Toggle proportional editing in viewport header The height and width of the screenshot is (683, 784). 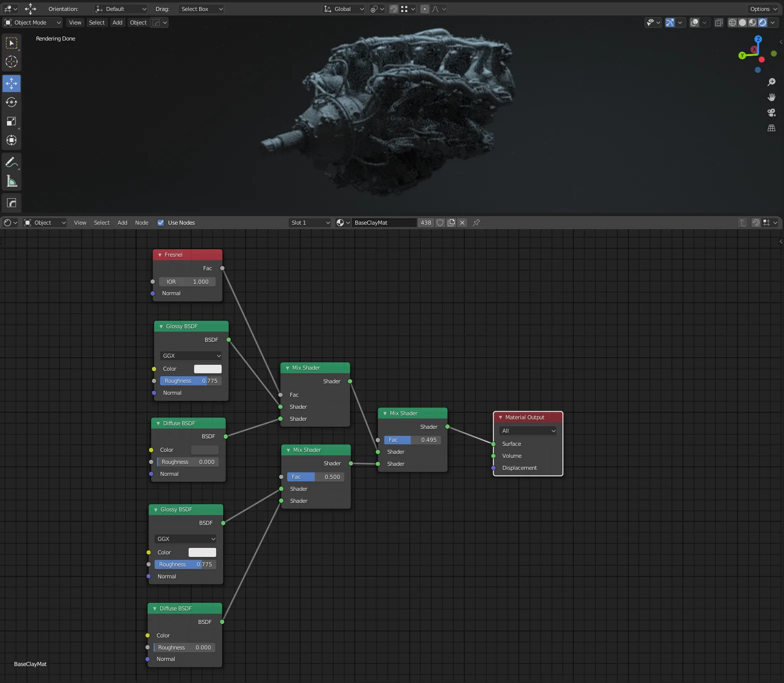coord(424,9)
